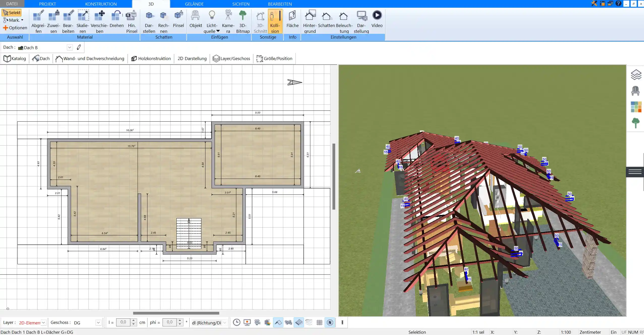Viewport: 644px width, 335px height.
Task: Choose the Skalieren material tool
Action: click(83, 22)
